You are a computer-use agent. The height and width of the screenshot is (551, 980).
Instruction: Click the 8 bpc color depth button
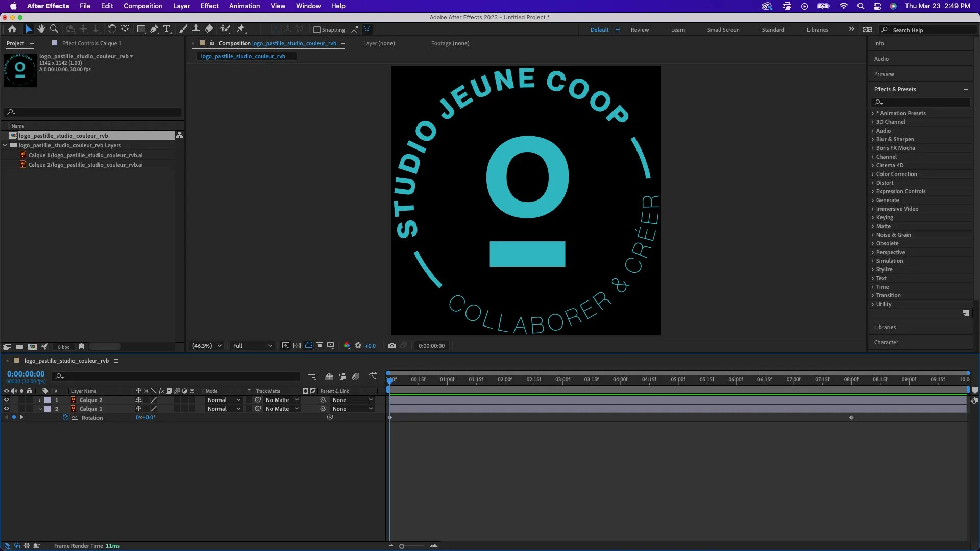(64, 347)
